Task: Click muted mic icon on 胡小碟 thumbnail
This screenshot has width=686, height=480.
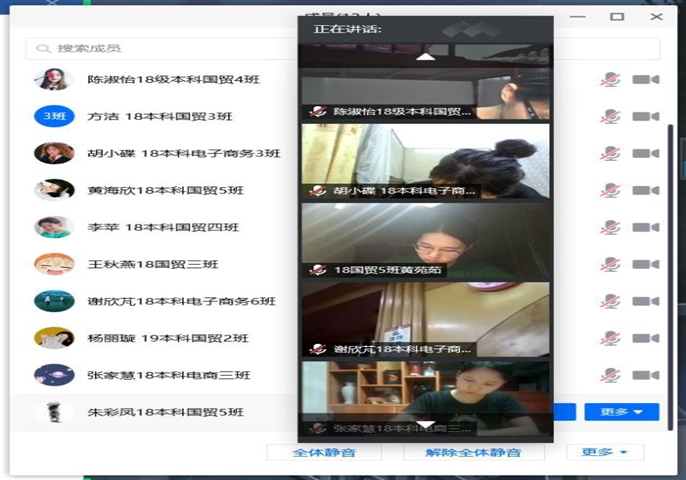Action: (x=318, y=191)
